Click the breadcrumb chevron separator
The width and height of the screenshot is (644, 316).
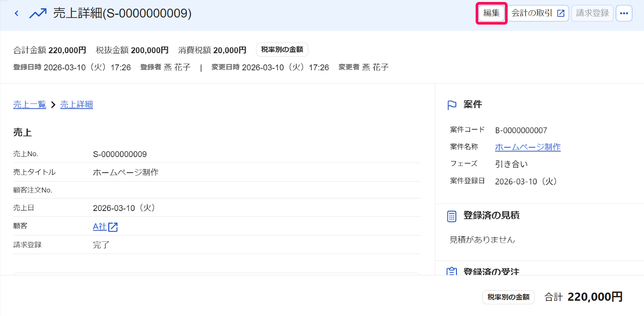pyautogui.click(x=53, y=105)
